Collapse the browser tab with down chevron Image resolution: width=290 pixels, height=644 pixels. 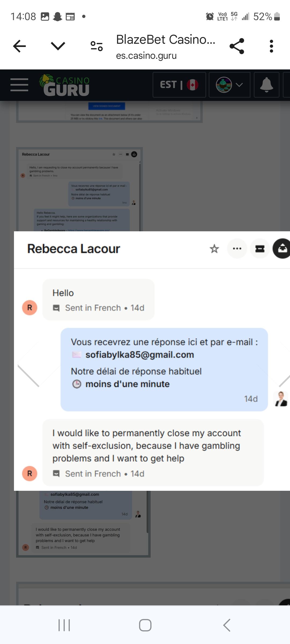58,46
